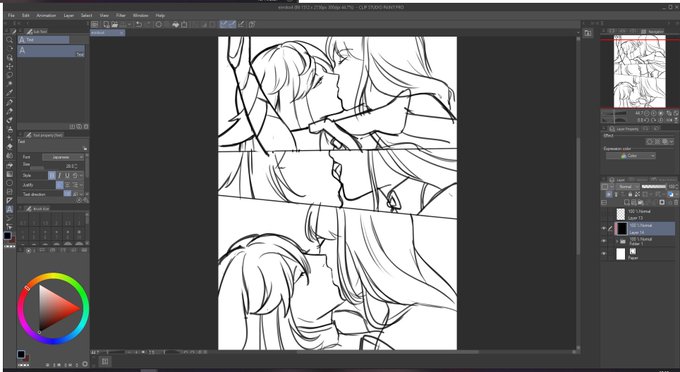This screenshot has width=680, height=372.
Task: Click the New raster layer icon
Action: click(627, 202)
